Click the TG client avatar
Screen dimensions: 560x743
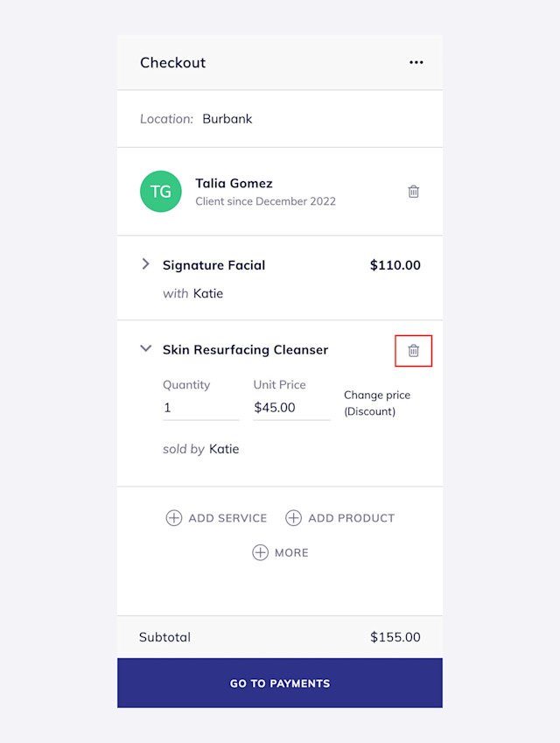tap(161, 192)
